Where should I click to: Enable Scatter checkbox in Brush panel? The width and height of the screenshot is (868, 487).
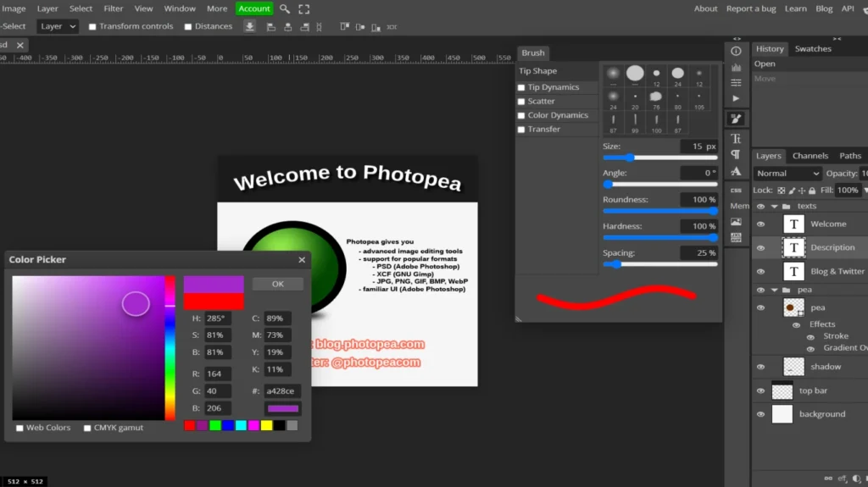pyautogui.click(x=521, y=102)
